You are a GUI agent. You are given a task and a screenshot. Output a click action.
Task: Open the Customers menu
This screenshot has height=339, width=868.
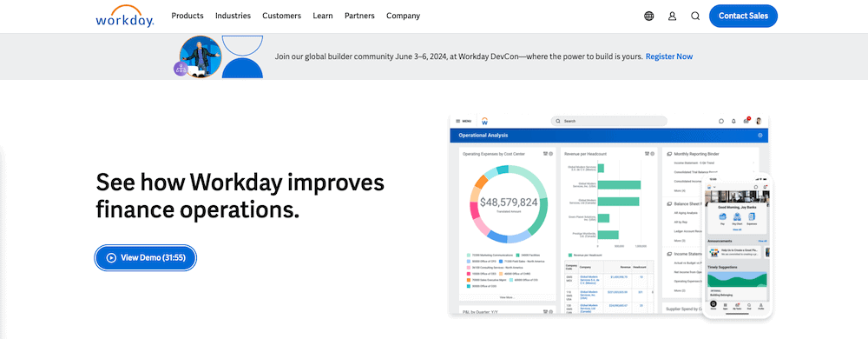click(282, 16)
